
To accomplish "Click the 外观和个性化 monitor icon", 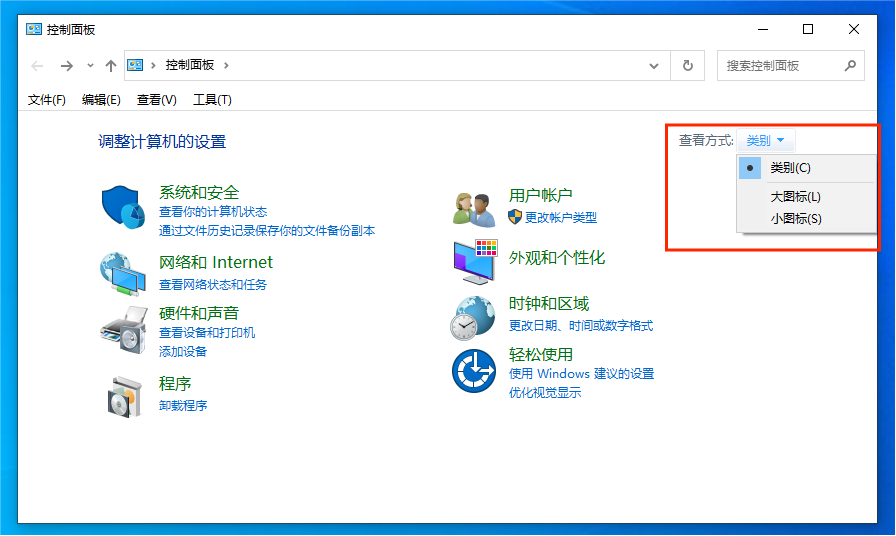I will 474,260.
